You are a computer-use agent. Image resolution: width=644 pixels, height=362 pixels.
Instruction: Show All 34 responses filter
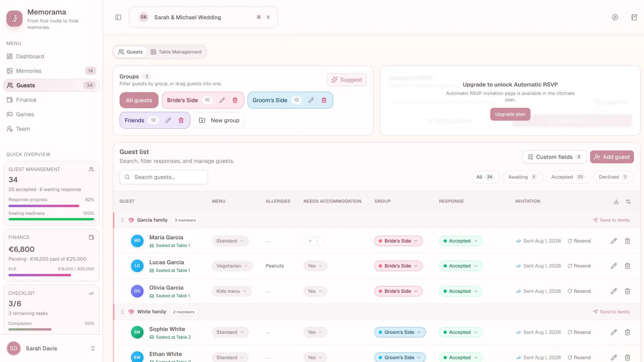(485, 177)
